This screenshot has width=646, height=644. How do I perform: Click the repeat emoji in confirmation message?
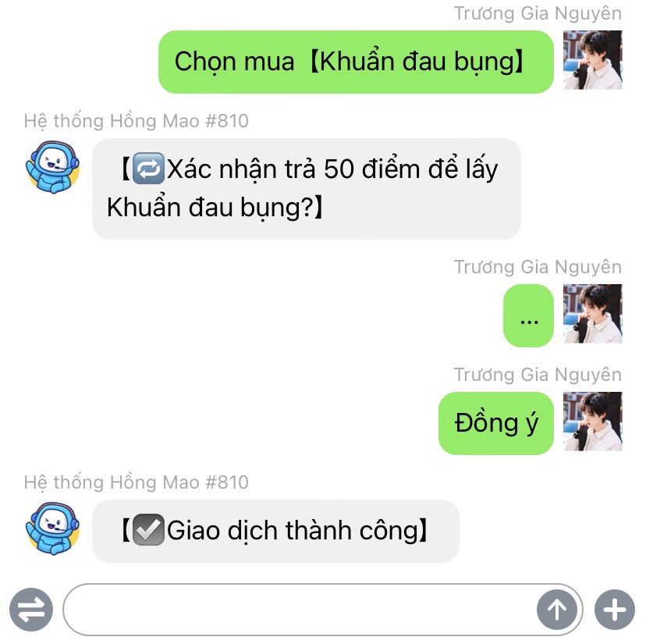149,168
